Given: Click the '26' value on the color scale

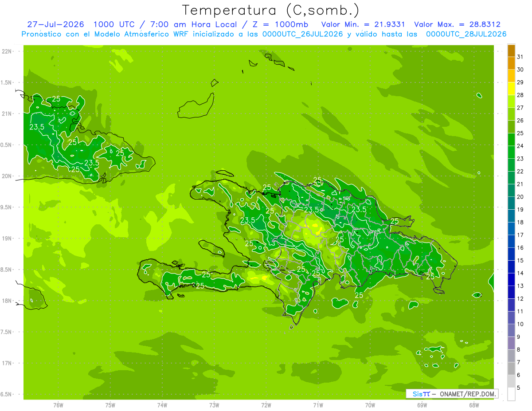Looking at the screenshot, I should (520, 120).
